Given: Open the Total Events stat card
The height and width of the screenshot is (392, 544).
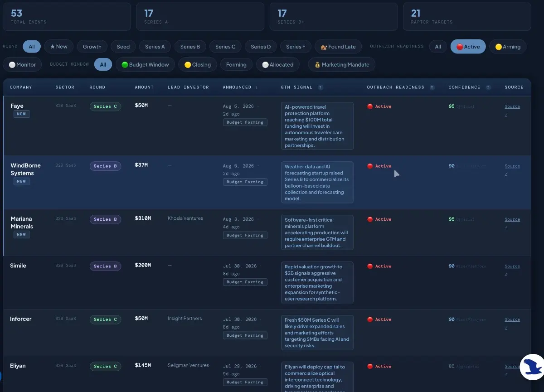Looking at the screenshot, I should point(67,17).
